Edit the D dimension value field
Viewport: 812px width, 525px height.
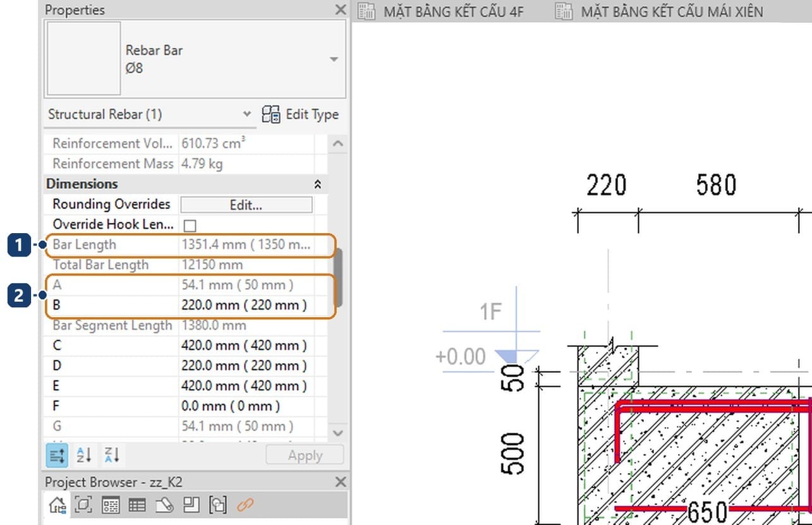[x=246, y=366]
